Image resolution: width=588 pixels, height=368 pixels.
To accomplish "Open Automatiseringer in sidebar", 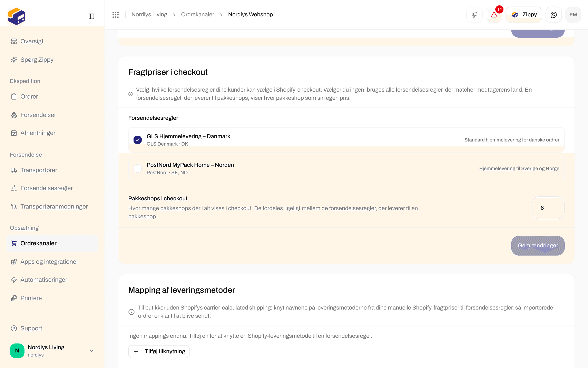I will [x=52, y=280].
